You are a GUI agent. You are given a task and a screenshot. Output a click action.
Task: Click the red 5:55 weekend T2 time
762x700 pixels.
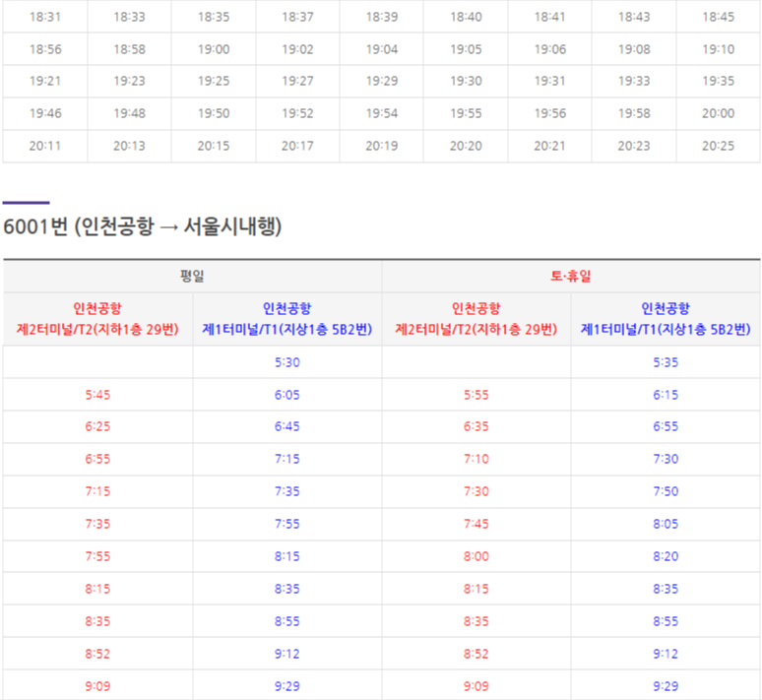[x=476, y=395]
